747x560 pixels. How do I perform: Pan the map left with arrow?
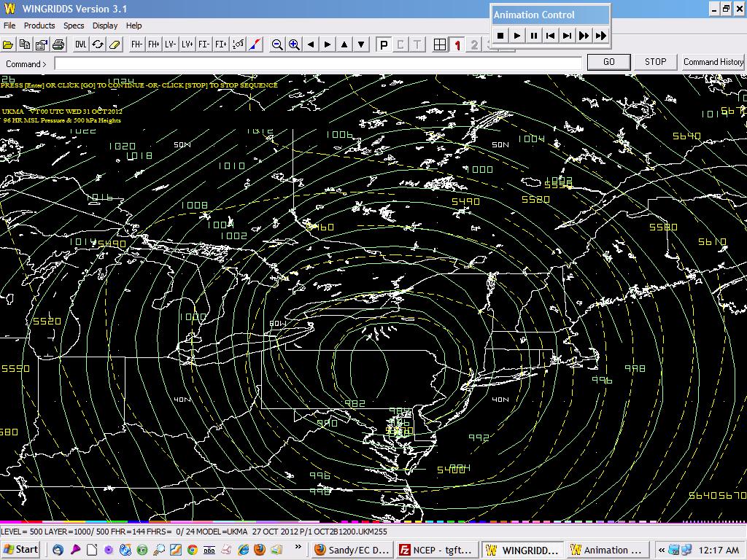(311, 44)
